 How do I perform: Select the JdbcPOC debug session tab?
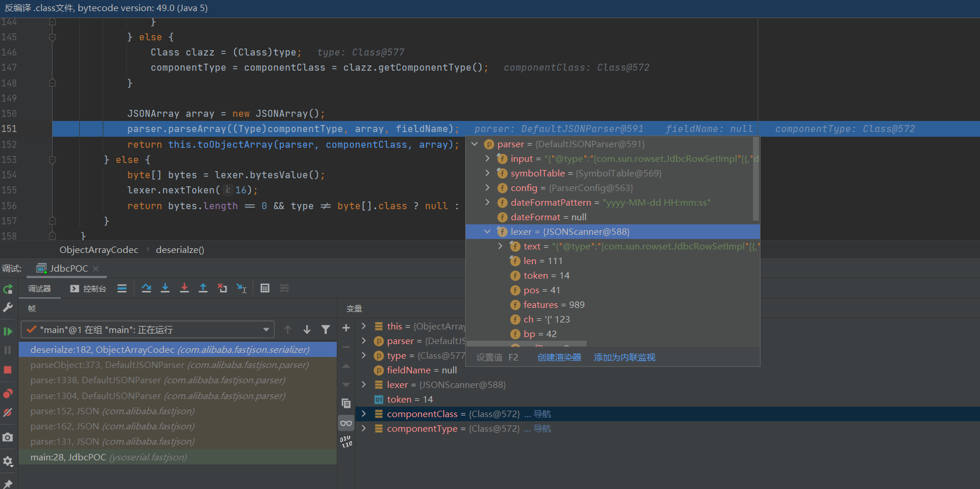point(68,269)
